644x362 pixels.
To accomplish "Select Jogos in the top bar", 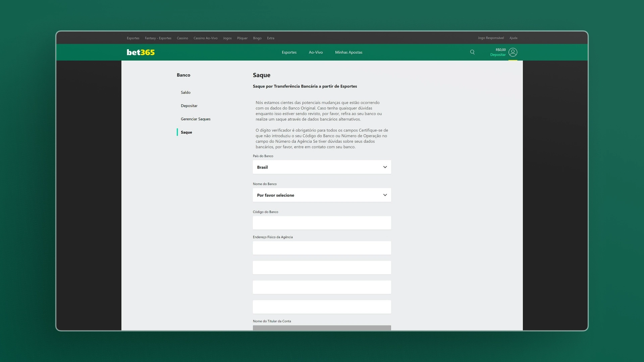I will (x=227, y=38).
